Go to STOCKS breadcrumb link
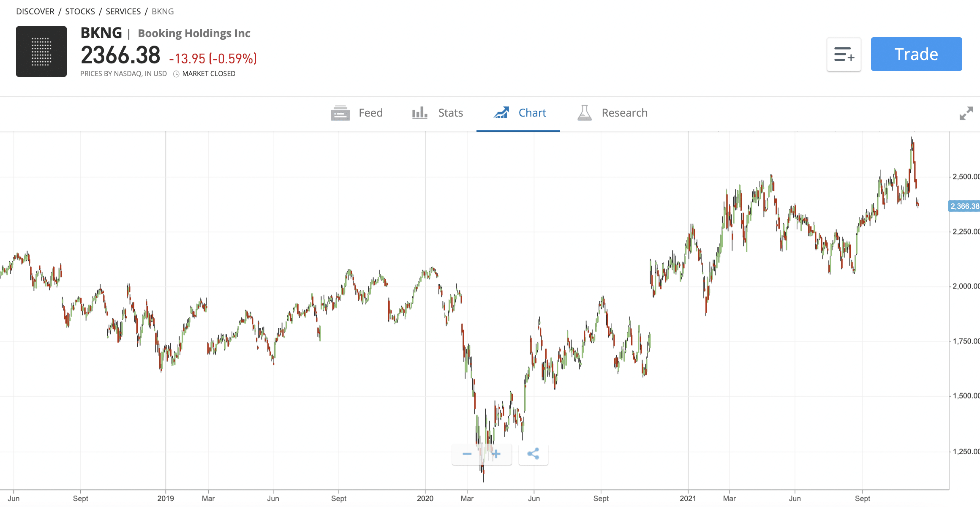The width and height of the screenshot is (980, 507). [80, 11]
